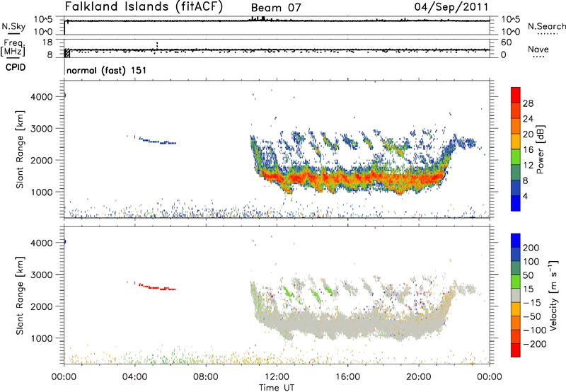Pick the red bottom segment of Velocity colorbar
The image size is (566, 392).
516,350
